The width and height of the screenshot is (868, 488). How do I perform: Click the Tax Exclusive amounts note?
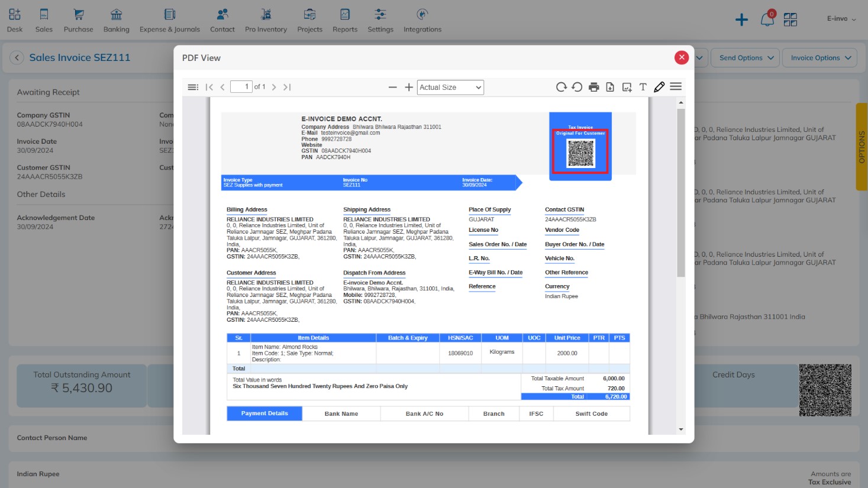830,482
